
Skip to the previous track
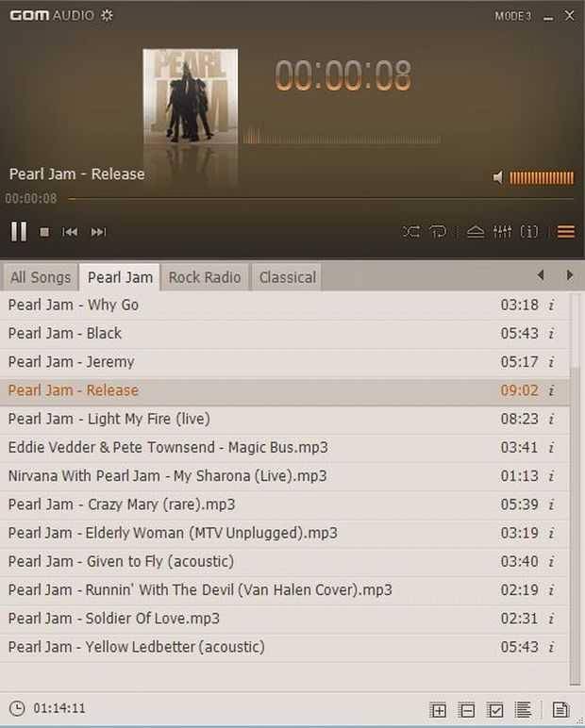pos(70,232)
